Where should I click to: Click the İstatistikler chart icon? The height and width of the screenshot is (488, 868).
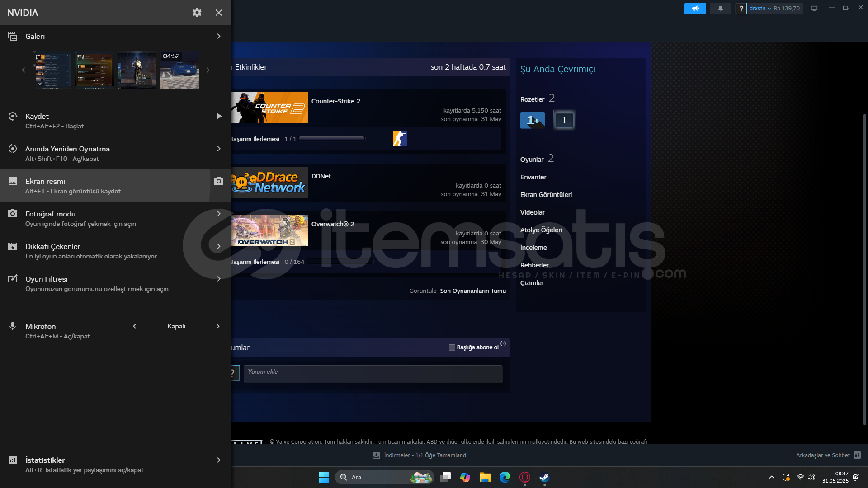point(13,460)
